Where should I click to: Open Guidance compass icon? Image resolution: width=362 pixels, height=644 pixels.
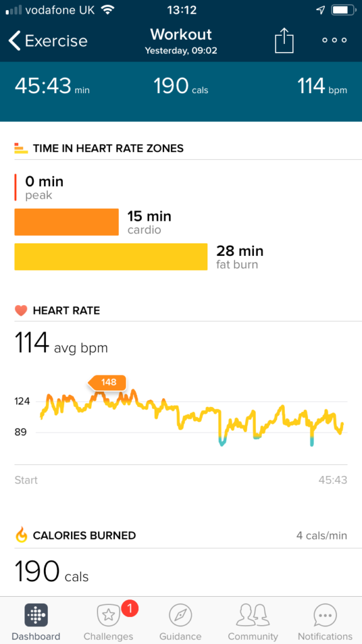click(180, 616)
